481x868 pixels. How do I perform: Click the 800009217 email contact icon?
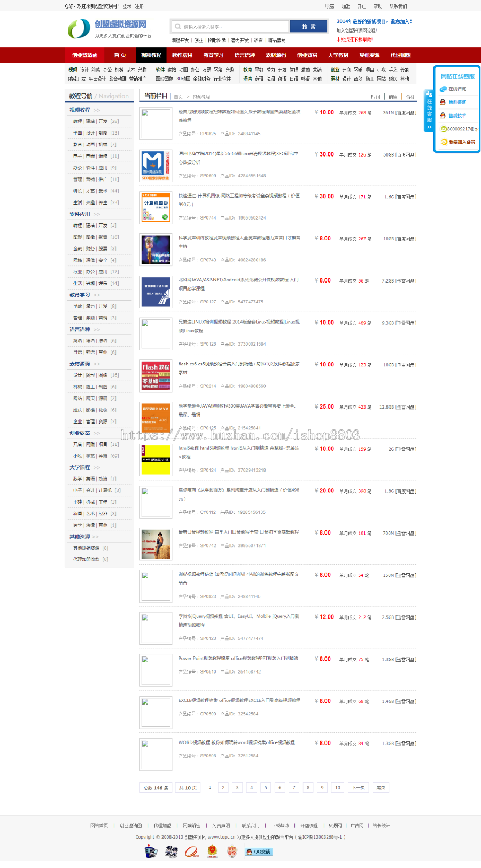444,129
